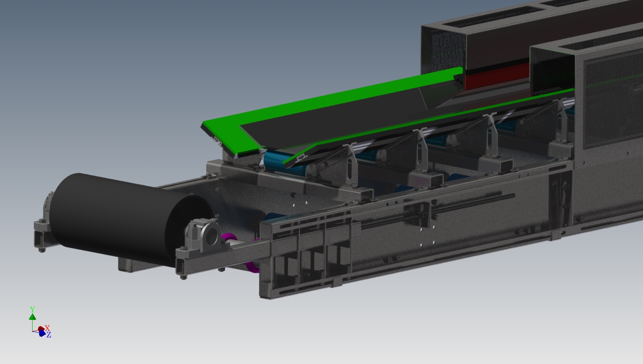The width and height of the screenshot is (643, 364).
Task: Click the X label on the orientation triad
Action: 47,329
